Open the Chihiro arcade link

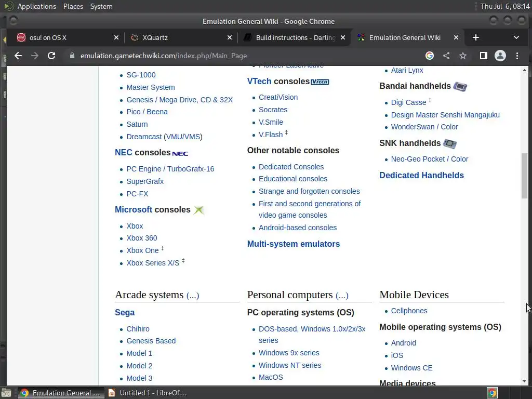(138, 329)
